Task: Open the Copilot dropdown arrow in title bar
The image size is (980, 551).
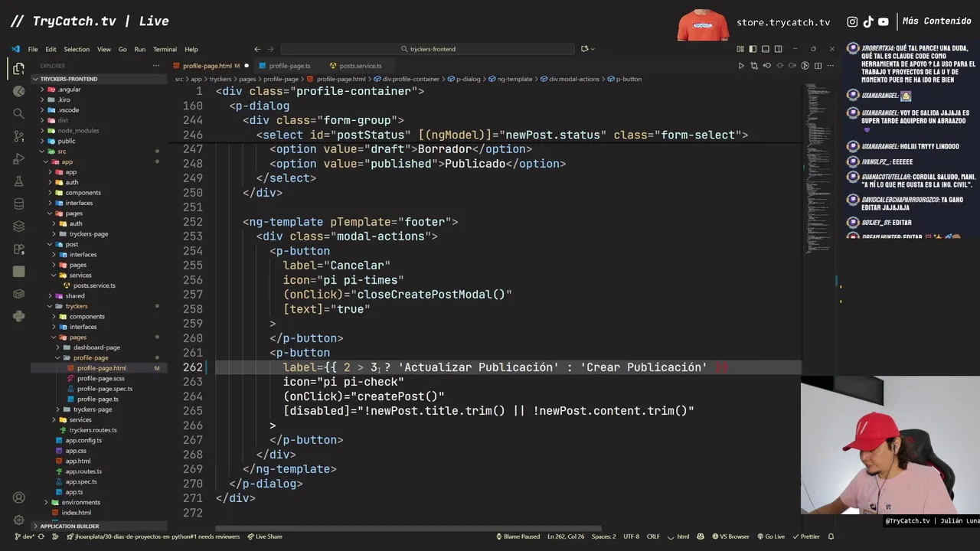Action: coord(593,49)
